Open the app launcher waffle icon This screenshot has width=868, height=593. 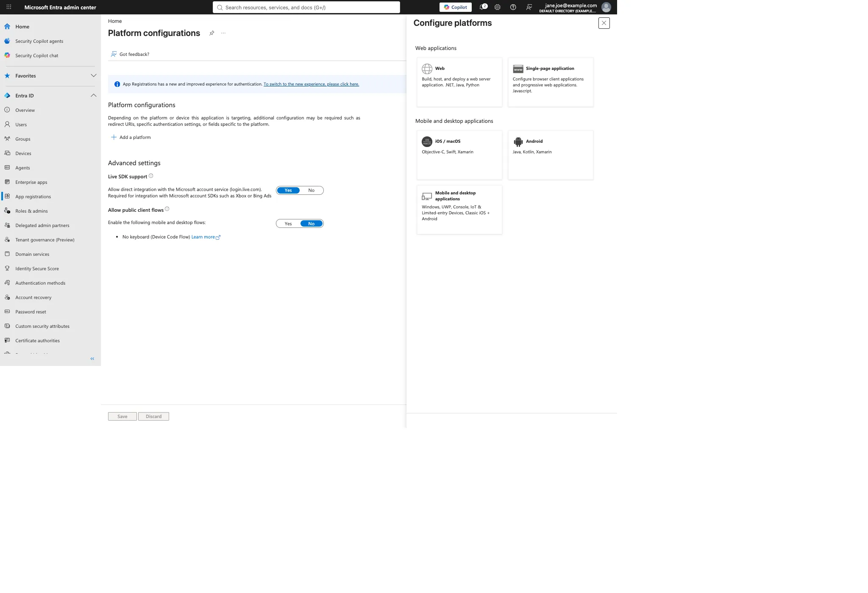[8, 7]
